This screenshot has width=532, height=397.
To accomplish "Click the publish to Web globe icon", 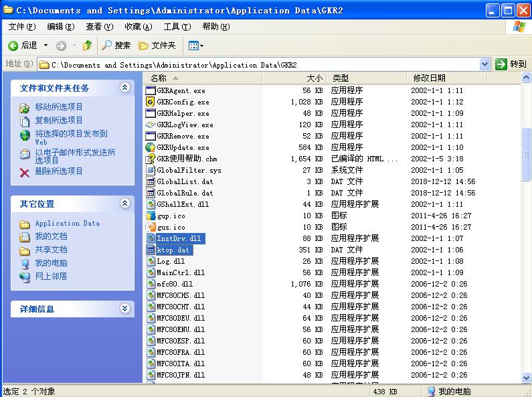I will (25, 135).
